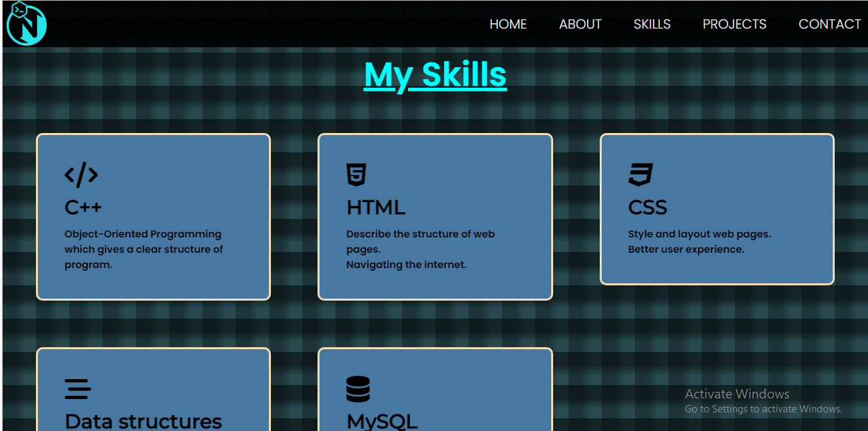Click the terminal hexagon badge on the logo

pyautogui.click(x=18, y=9)
